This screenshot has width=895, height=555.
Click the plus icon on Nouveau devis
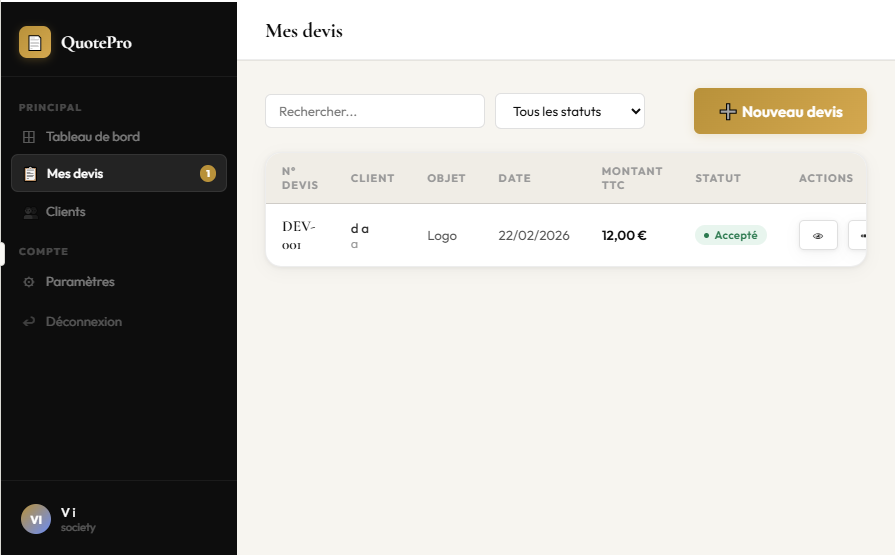(728, 112)
